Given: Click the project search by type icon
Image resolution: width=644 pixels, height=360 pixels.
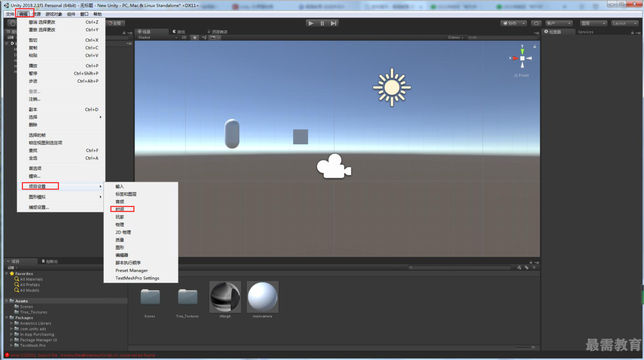Looking at the screenshot, I should click(519, 268).
